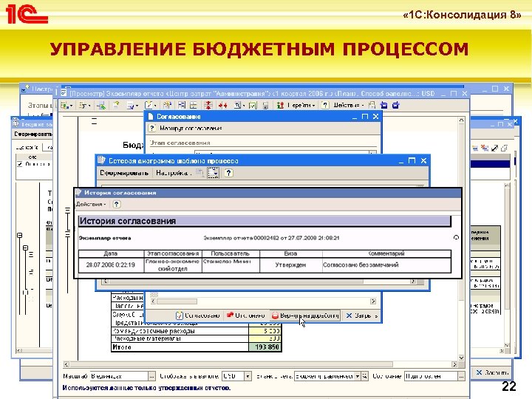Image resolution: width=532 pixels, height=399 pixels.
Task: Click the ellipsis button of Состояние field
Action: point(461,376)
